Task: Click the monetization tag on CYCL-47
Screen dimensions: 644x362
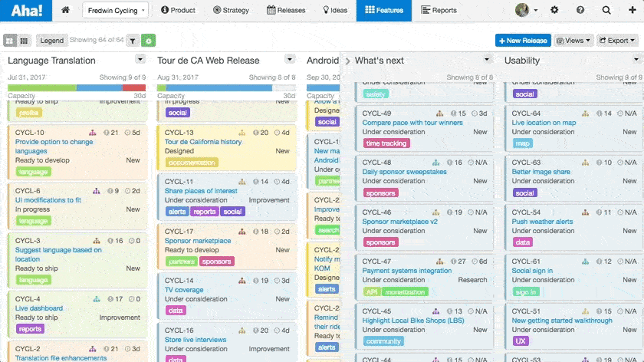Action: pos(405,292)
